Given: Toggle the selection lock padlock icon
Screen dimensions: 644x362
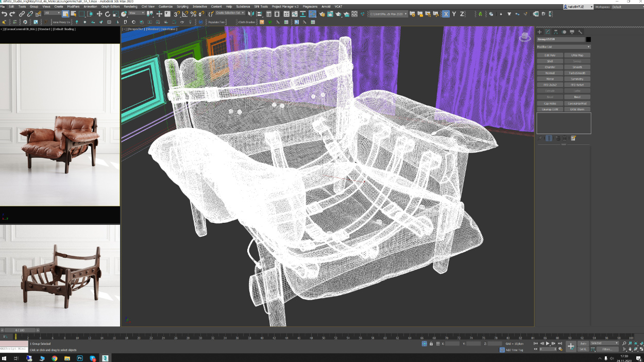Looking at the screenshot, I should pyautogui.click(x=431, y=343).
